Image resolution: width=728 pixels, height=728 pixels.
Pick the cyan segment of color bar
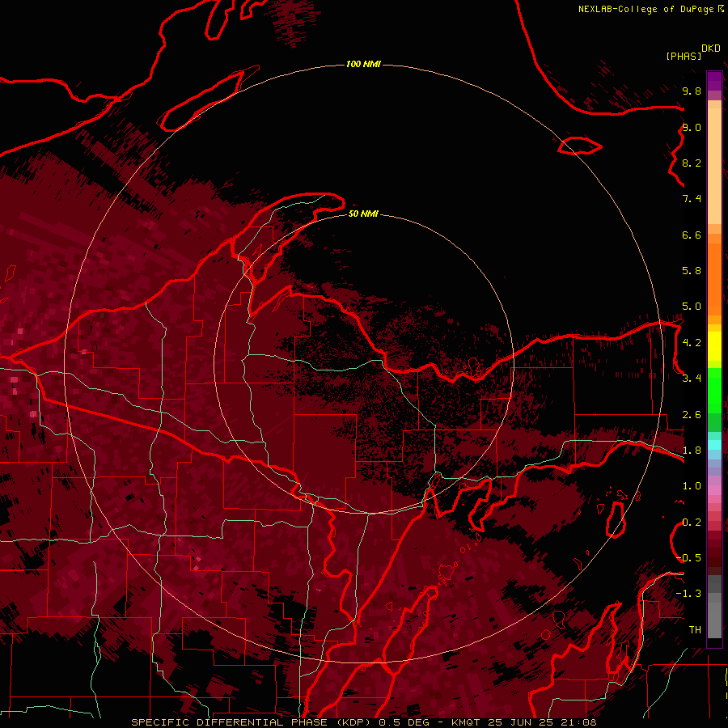(714, 445)
